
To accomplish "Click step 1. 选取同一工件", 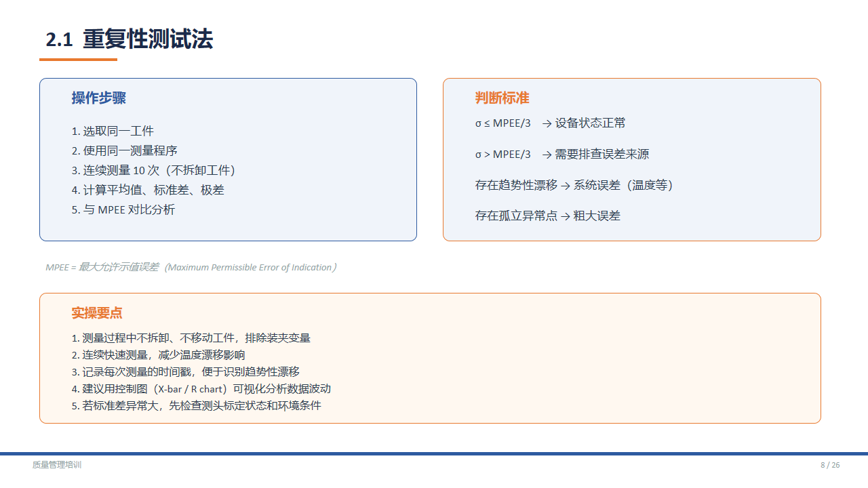I will [113, 131].
